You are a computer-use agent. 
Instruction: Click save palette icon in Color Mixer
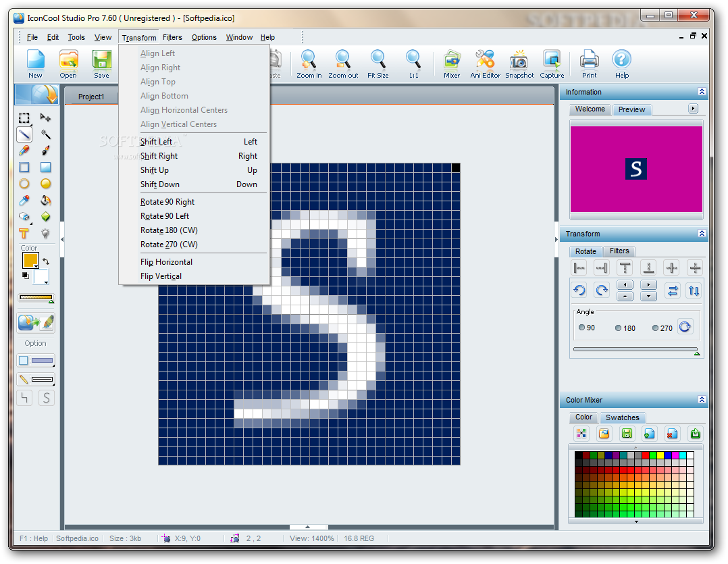click(627, 434)
